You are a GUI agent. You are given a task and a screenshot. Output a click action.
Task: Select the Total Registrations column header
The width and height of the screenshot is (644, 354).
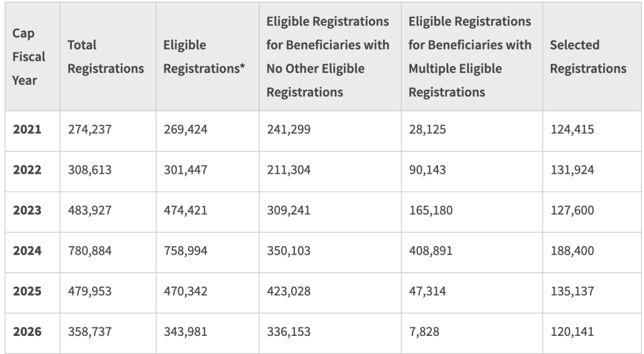point(108,57)
